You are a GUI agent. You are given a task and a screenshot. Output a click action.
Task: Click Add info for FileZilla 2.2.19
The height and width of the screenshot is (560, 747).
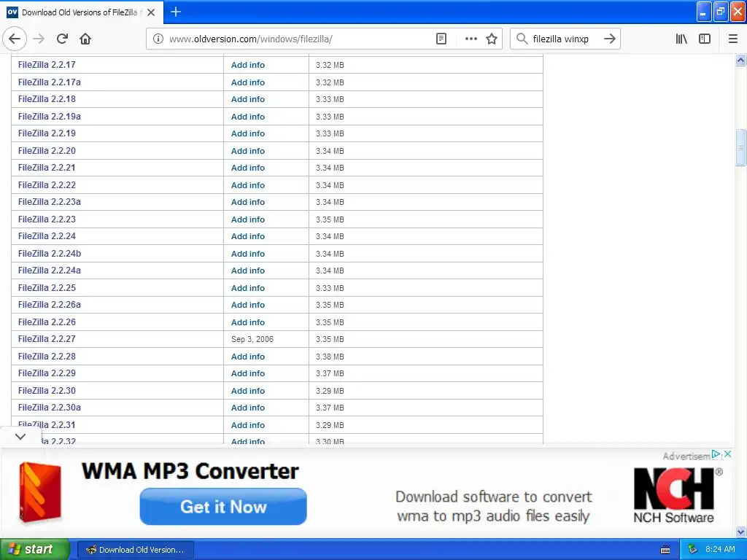[x=248, y=133]
